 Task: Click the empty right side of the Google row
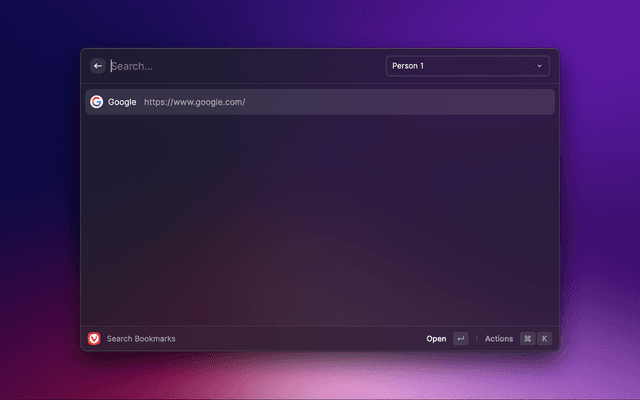(420, 102)
